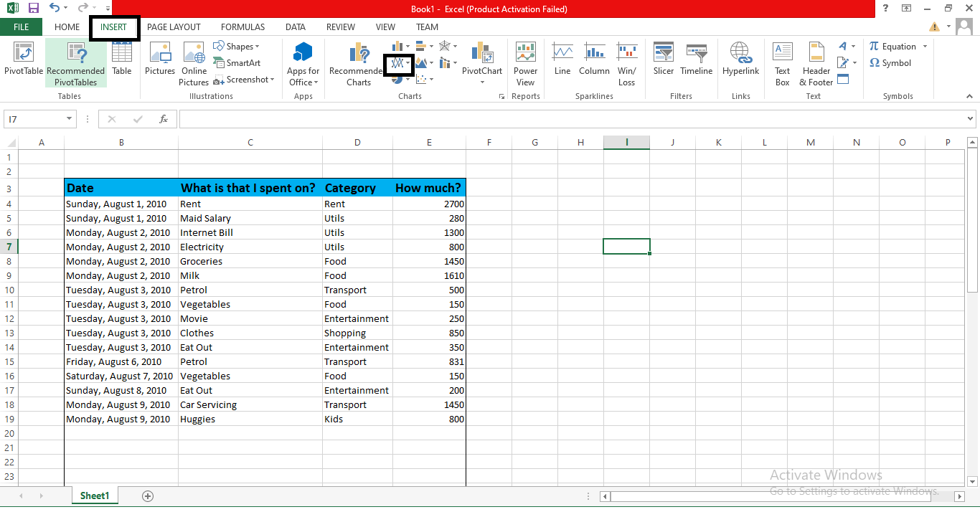Switch to the VIEW tab
The width and height of the screenshot is (980, 512).
point(385,27)
